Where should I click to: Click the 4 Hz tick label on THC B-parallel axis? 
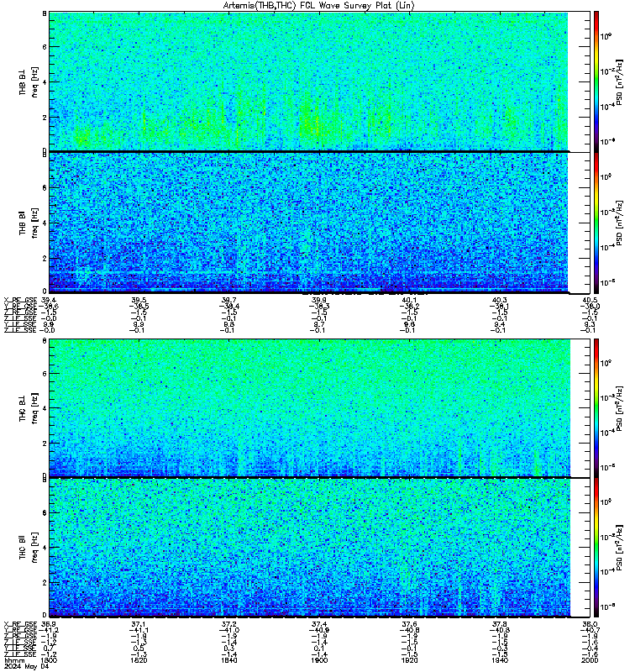point(45,548)
